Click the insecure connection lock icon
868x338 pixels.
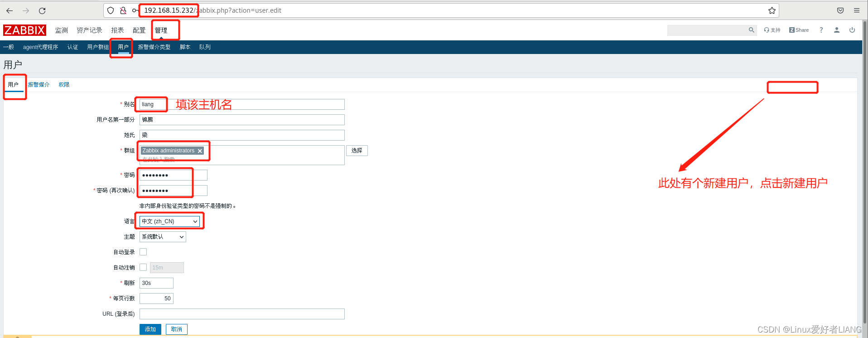click(x=123, y=10)
